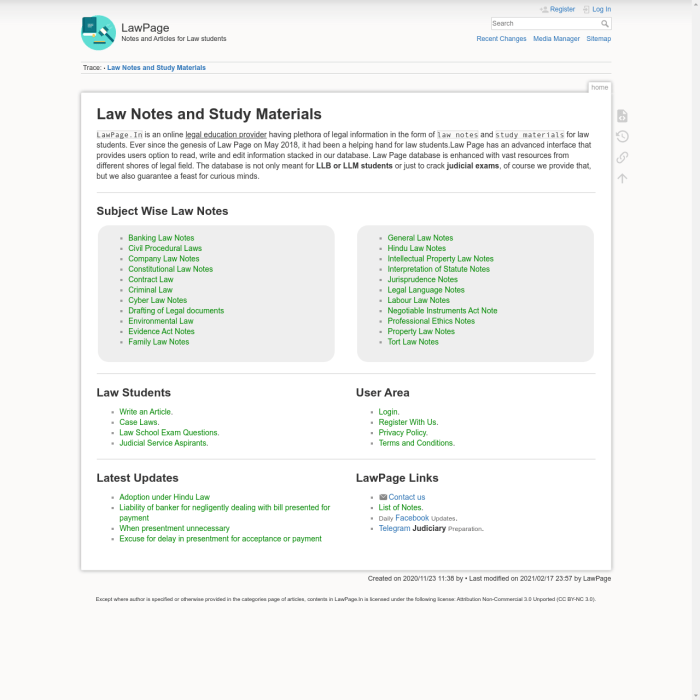700x700 pixels.
Task: Open Intellectual Property Law Notes
Action: (x=440, y=259)
